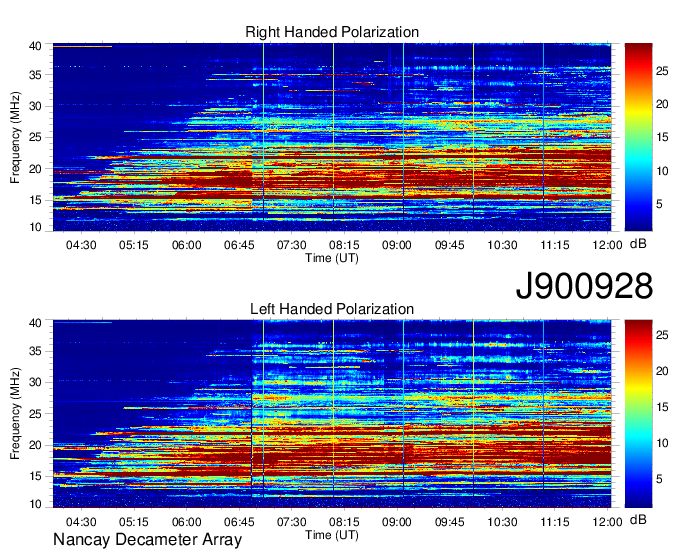
Task: Click the 06:00 tick on left-handed time axis
Action: [x=186, y=522]
